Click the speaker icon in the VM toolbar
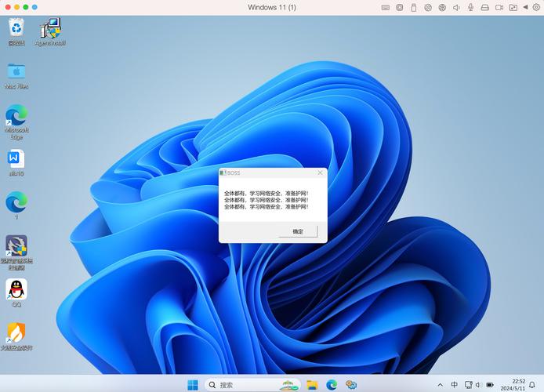Screen dimensions: 544x392 (x=456, y=7)
